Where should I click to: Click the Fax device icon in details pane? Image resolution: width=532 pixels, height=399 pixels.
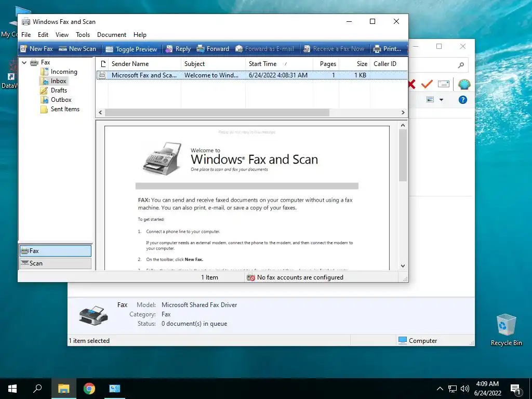(x=94, y=315)
